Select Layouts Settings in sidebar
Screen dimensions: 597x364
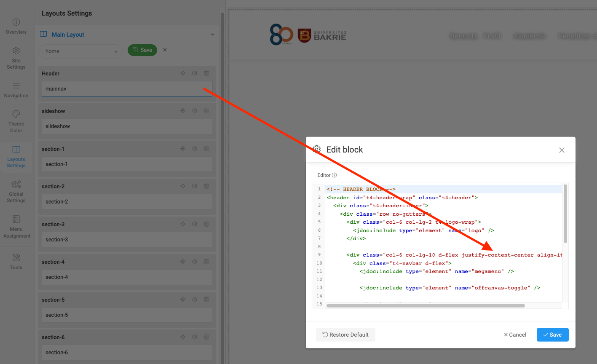(16, 157)
